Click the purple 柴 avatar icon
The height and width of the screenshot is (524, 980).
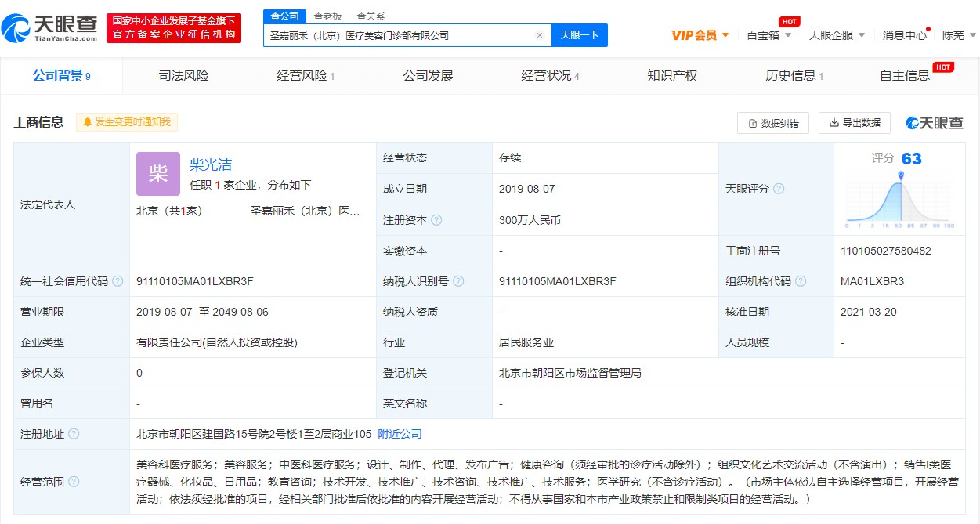pos(158,174)
